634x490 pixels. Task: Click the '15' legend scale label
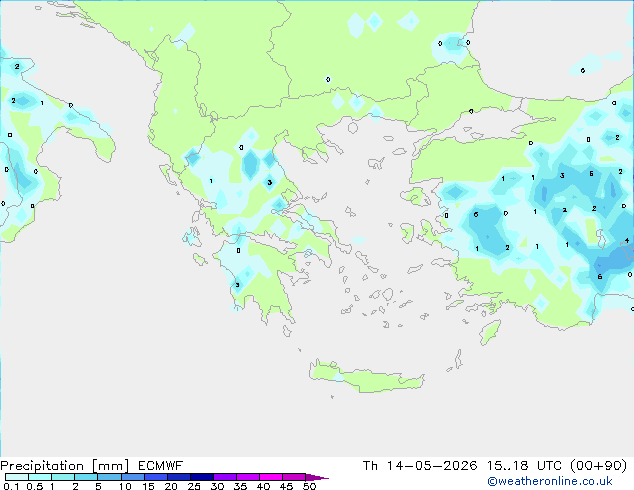pyautogui.click(x=148, y=486)
